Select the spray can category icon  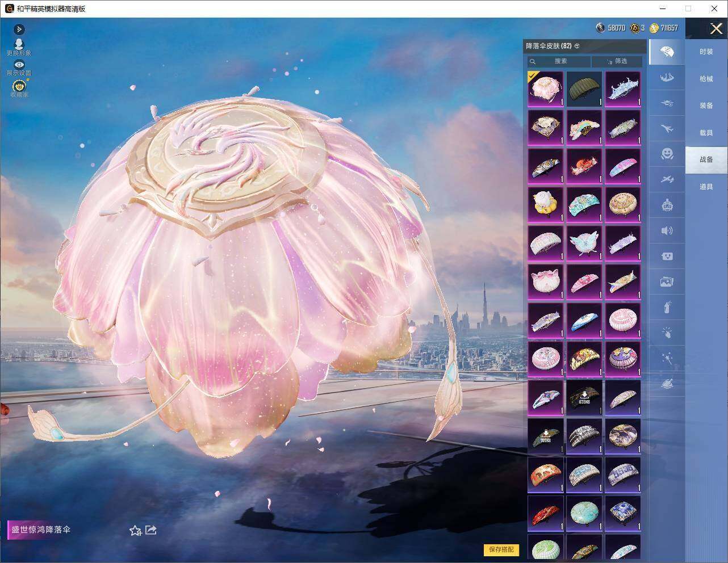(x=667, y=308)
